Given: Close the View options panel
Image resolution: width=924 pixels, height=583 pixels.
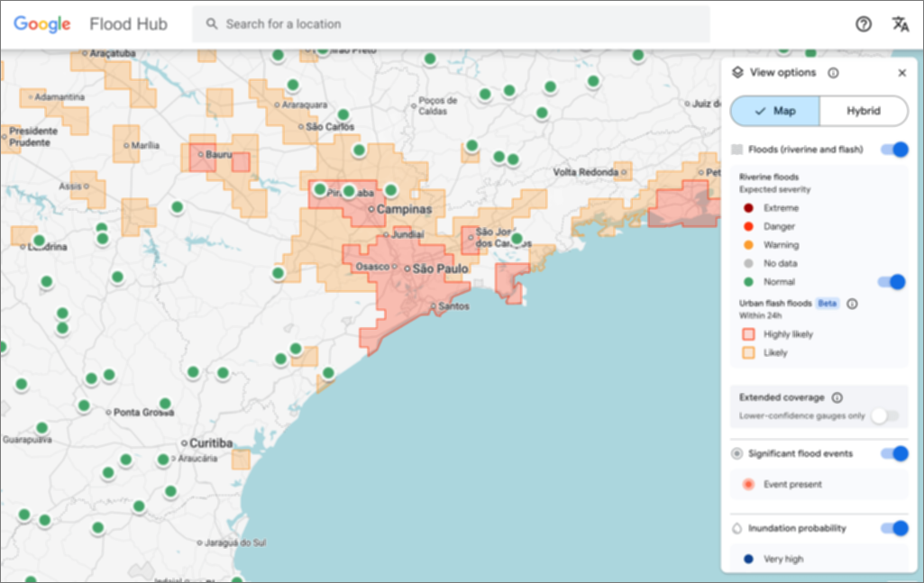Looking at the screenshot, I should 901,73.
